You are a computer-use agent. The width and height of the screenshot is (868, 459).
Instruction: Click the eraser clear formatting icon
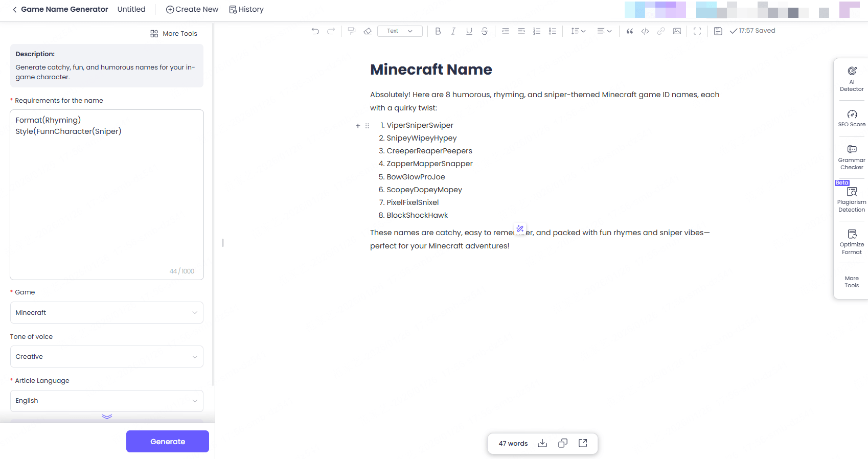pyautogui.click(x=368, y=31)
